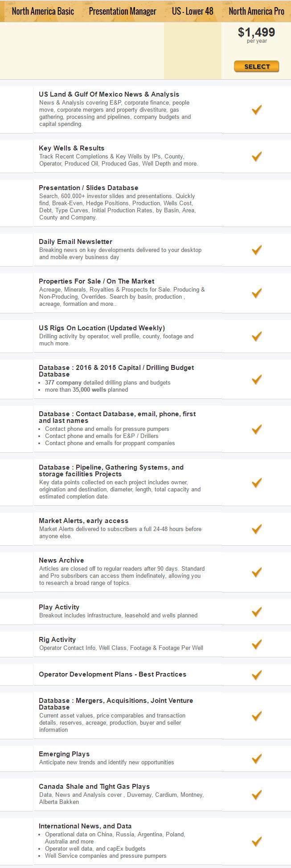Click the News Archive checkmark

pos(257,572)
